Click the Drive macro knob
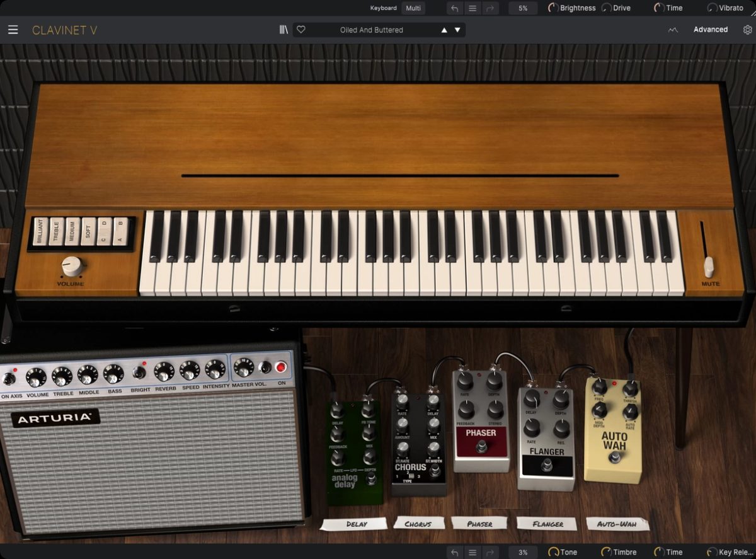The height and width of the screenshot is (559, 756). (606, 8)
